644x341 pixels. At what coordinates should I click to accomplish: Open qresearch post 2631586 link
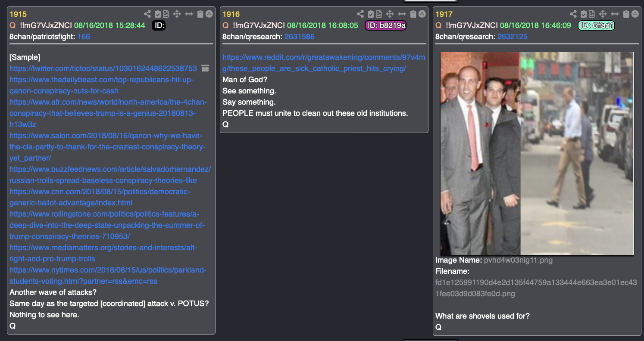tap(300, 37)
